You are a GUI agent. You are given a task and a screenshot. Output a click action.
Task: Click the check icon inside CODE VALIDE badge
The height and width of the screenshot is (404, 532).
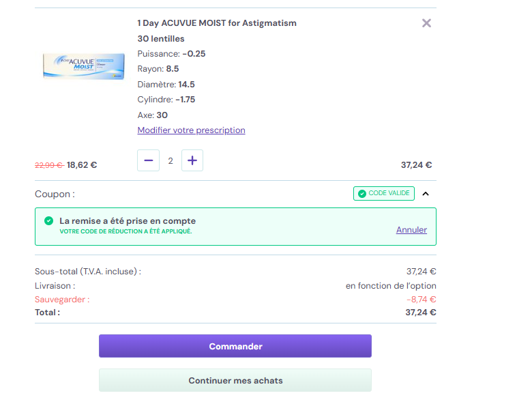pos(362,194)
